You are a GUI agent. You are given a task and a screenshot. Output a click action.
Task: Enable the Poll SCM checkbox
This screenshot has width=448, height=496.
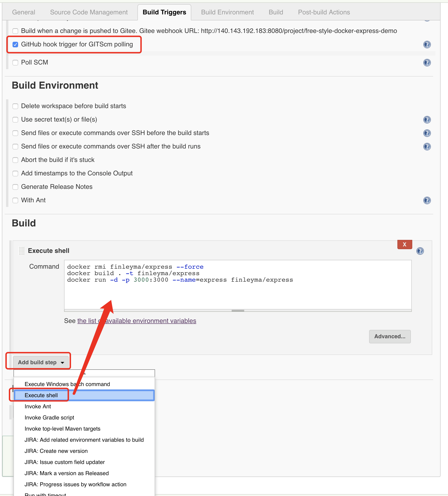pos(15,62)
